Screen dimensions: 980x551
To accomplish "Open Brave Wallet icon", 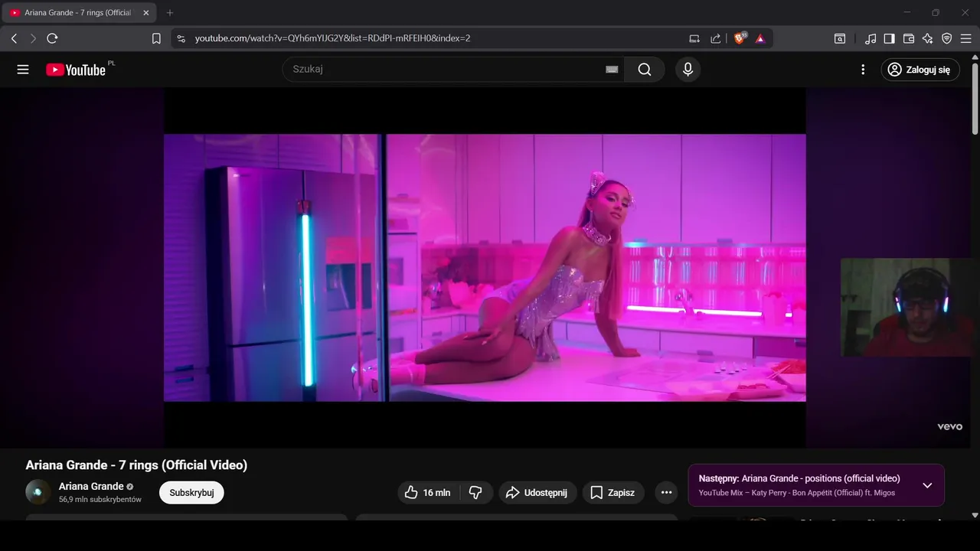I will click(909, 38).
